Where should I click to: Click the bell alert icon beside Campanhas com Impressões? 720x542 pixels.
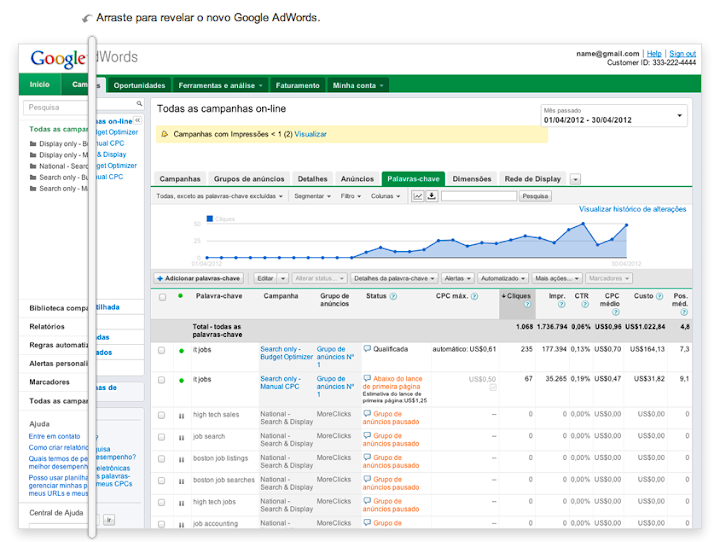pyautogui.click(x=164, y=134)
